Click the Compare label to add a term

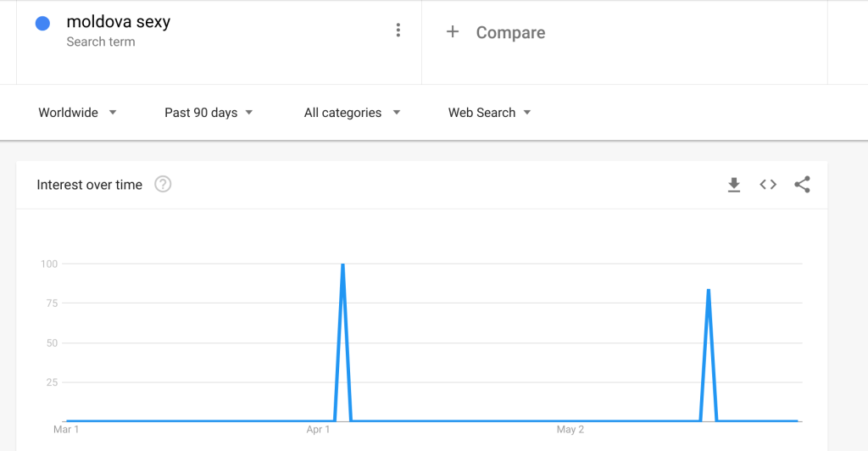tap(510, 33)
